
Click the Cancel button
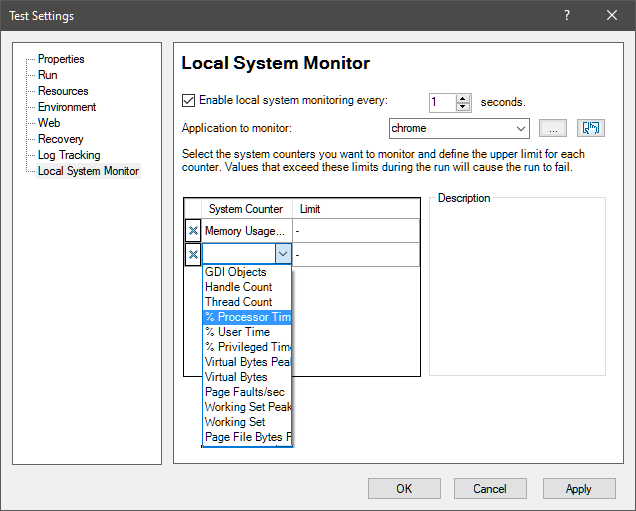point(490,489)
